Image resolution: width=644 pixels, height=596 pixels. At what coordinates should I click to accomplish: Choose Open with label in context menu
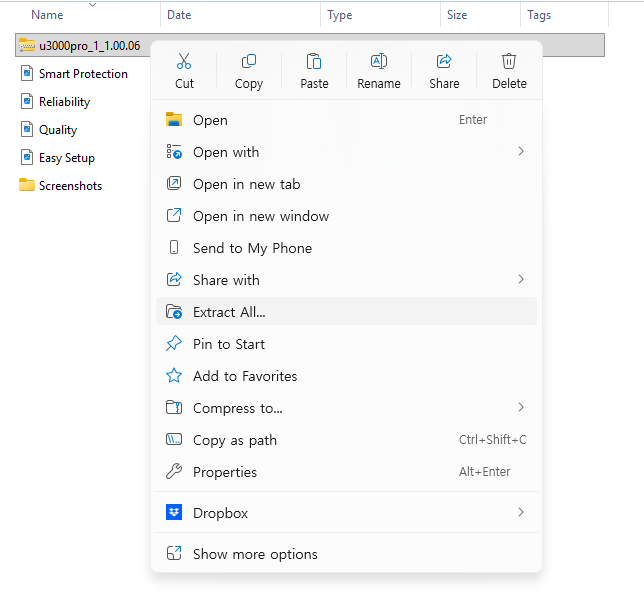(x=226, y=152)
